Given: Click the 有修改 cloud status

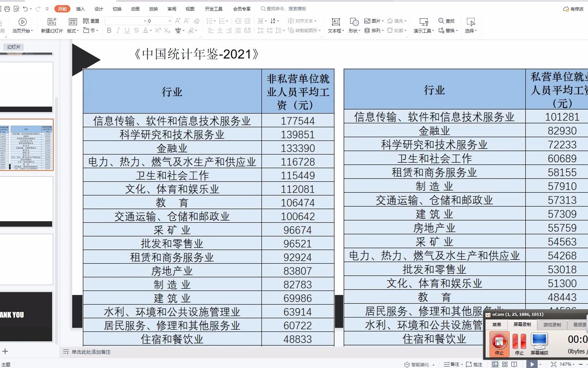Looking at the screenshot, I should 574,9.
